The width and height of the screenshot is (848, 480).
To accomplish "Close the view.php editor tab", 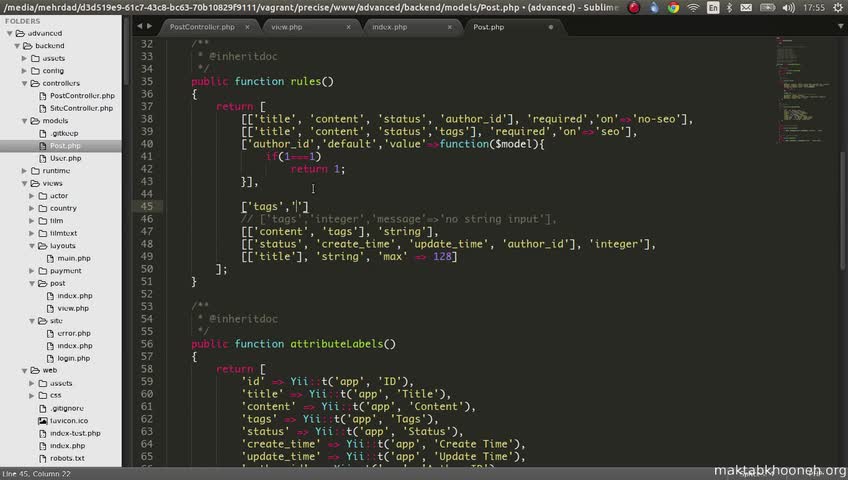I will tap(349, 27).
